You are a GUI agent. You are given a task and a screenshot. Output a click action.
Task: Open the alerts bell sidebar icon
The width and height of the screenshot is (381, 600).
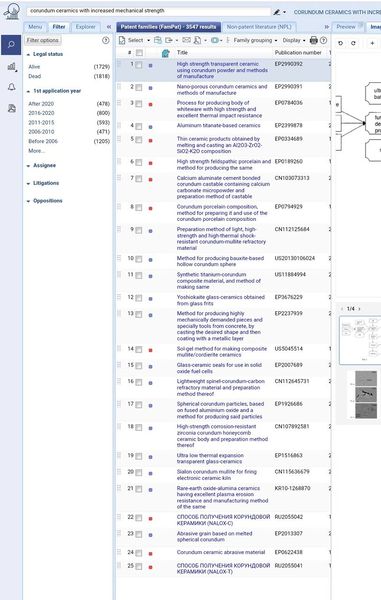(11, 87)
